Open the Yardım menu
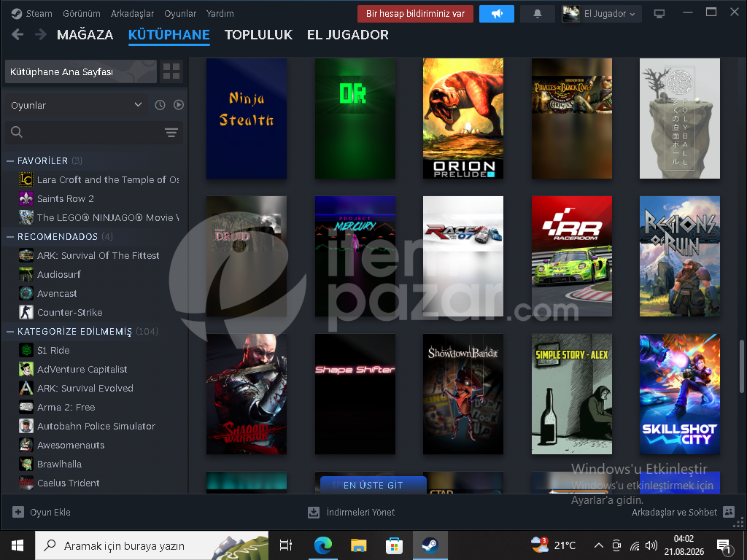The image size is (747, 560). pyautogui.click(x=220, y=14)
